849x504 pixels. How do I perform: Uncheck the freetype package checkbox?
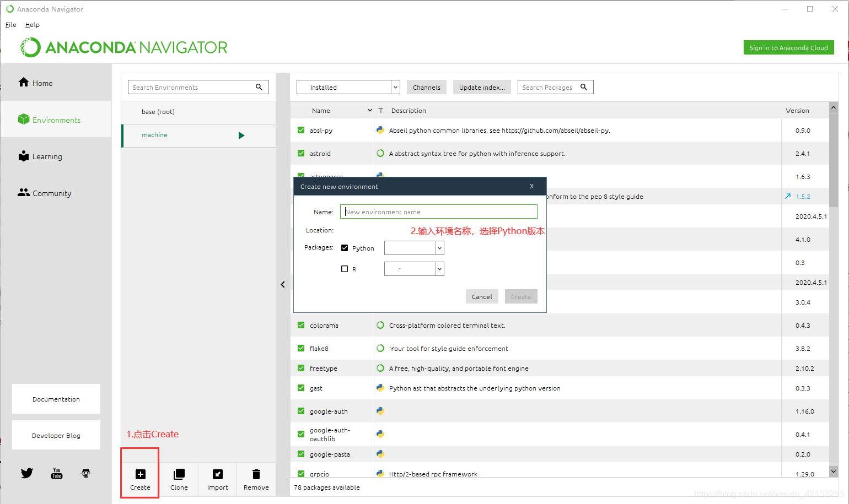click(x=301, y=368)
